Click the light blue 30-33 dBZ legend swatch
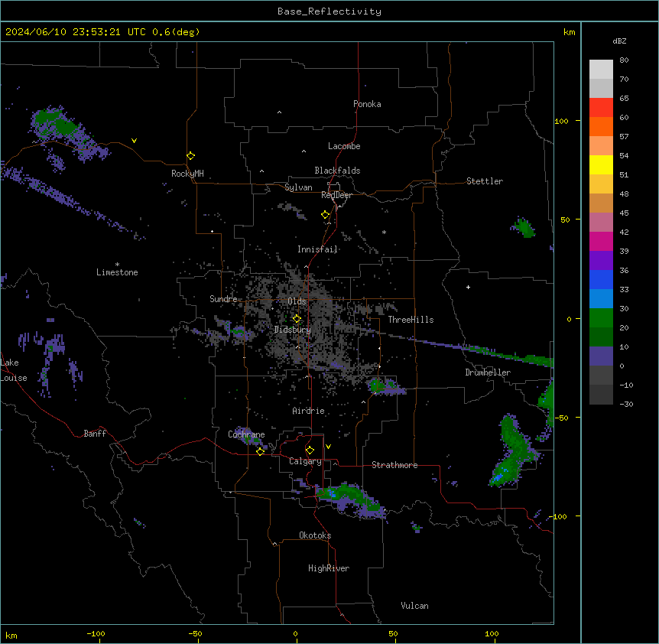Viewport: 659px width, 644px height. click(x=601, y=298)
